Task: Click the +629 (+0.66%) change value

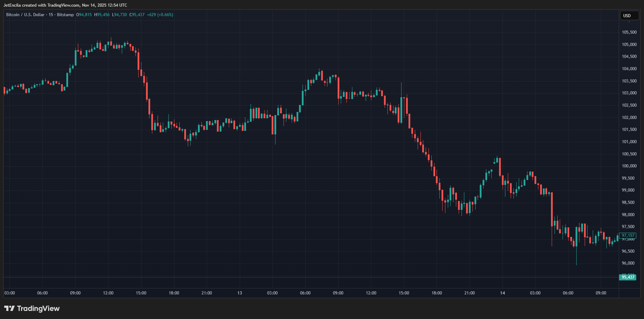Action: tap(160, 15)
